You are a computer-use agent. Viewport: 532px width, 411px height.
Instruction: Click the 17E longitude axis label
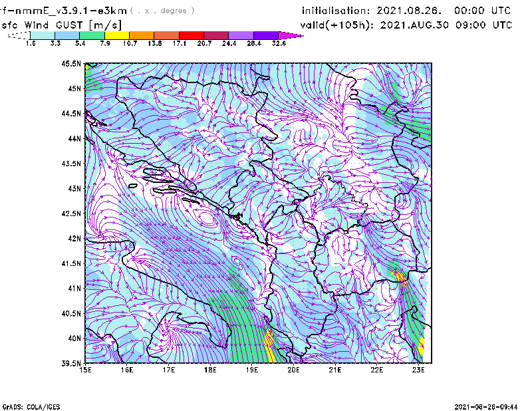click(169, 370)
